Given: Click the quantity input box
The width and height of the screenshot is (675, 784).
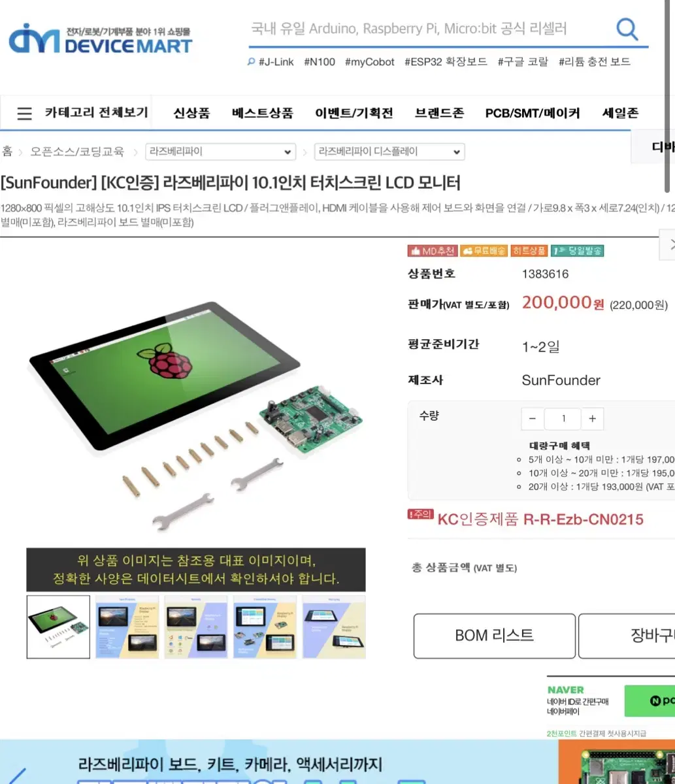Looking at the screenshot, I should tap(563, 419).
